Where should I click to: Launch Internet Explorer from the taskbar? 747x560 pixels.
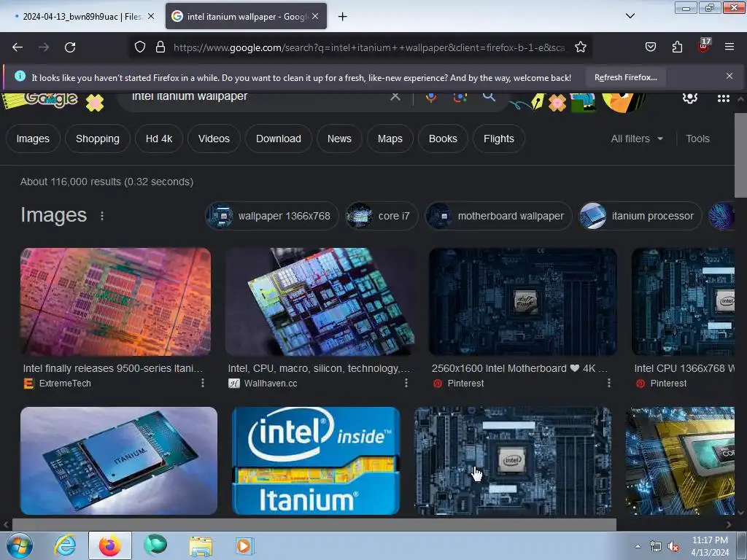coord(65,545)
